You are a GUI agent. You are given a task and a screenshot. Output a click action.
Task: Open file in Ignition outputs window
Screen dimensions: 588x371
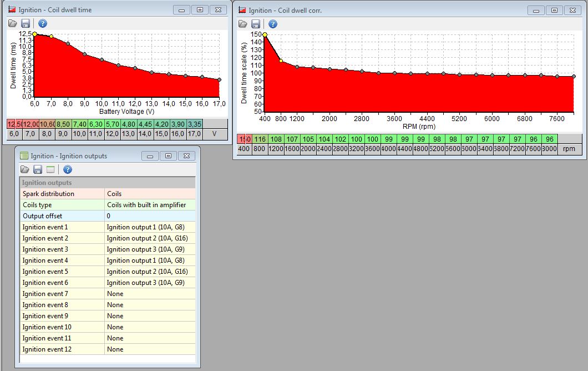tap(25, 169)
